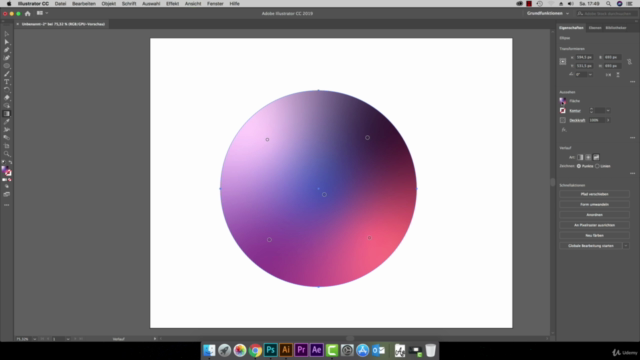Open the Effekt menu
The width and height of the screenshot is (640, 360).
[172, 4]
